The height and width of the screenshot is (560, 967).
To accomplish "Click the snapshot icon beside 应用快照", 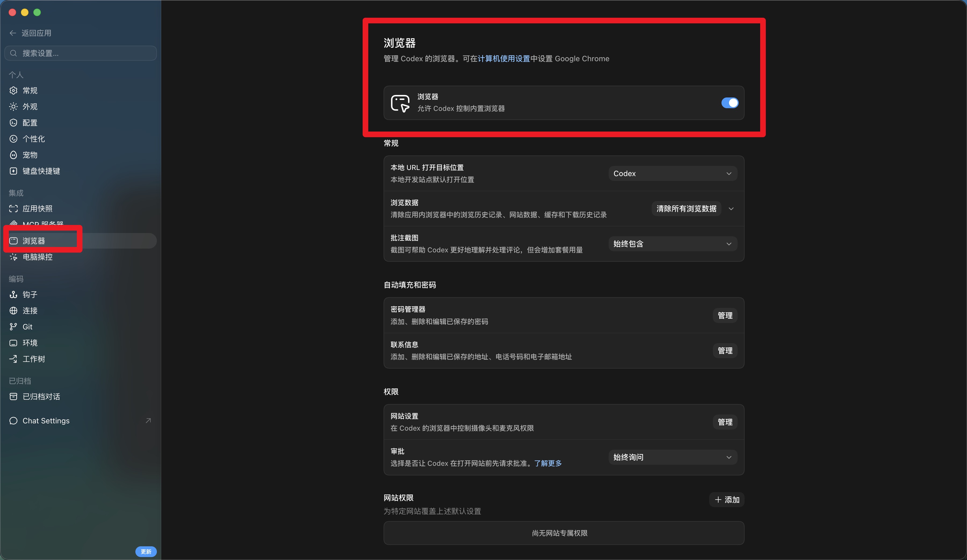I will 13,209.
